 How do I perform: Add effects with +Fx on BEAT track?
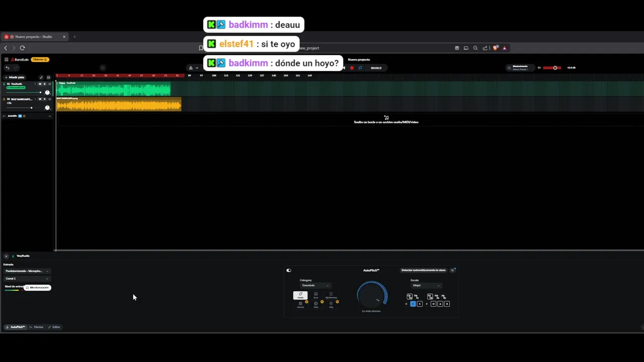(9, 103)
